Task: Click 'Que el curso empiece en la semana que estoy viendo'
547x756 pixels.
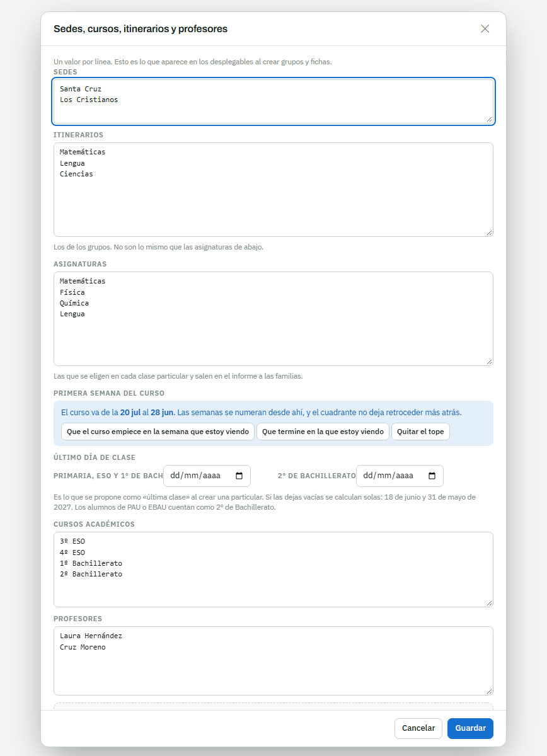Action: pos(158,432)
